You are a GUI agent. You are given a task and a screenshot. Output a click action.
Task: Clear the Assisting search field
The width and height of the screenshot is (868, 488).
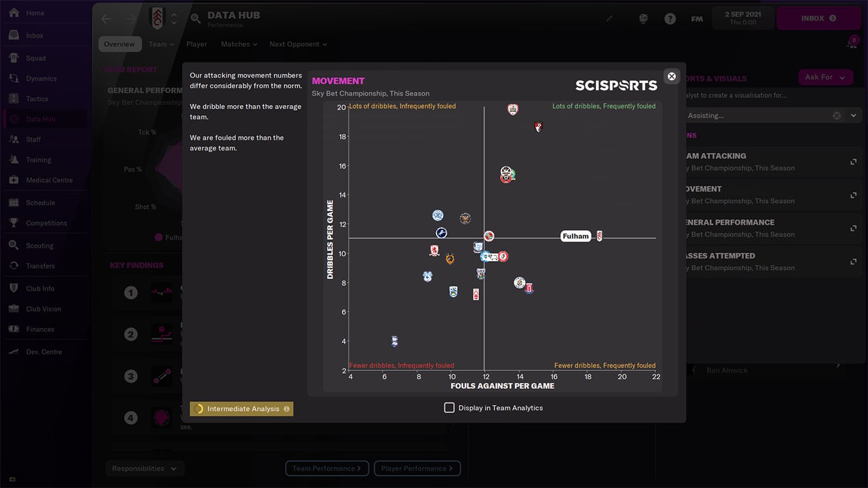(836, 116)
